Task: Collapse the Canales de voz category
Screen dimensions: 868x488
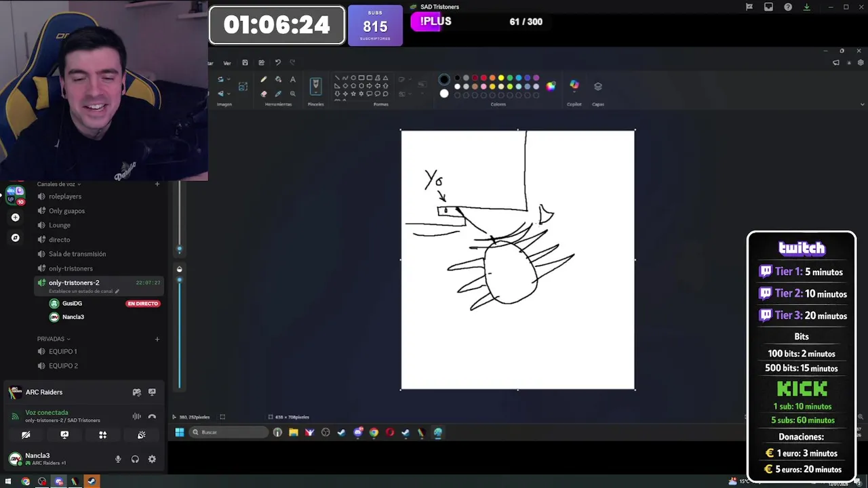Action: [58, 184]
